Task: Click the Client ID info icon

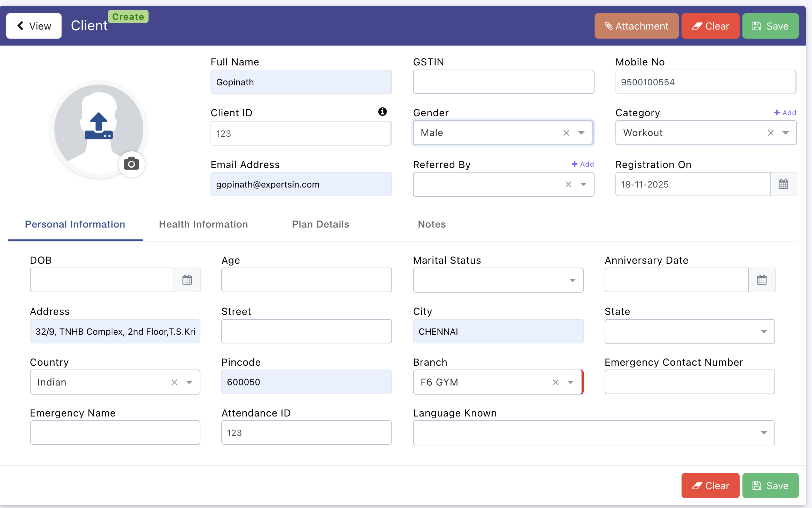Action: click(x=382, y=112)
